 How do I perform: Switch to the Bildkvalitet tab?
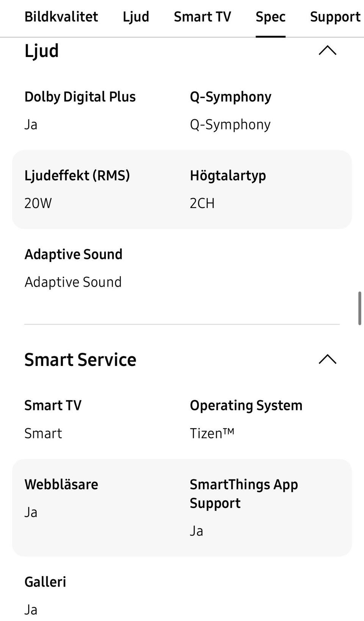[61, 17]
